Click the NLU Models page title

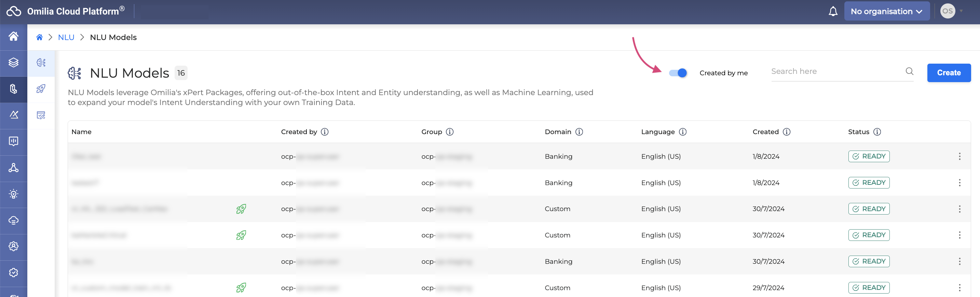tap(130, 73)
